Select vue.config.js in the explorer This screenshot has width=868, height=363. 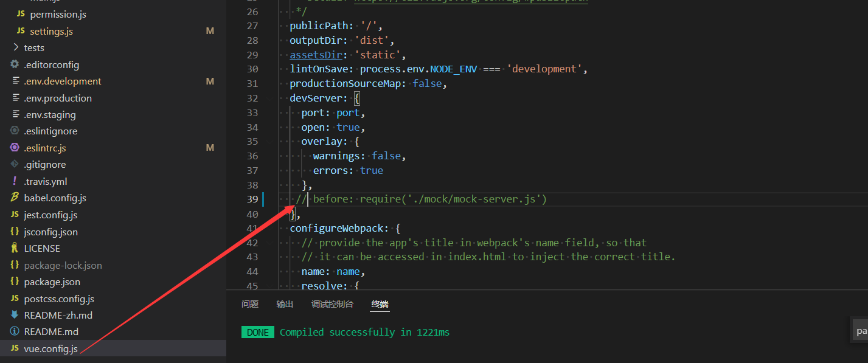tap(51, 348)
